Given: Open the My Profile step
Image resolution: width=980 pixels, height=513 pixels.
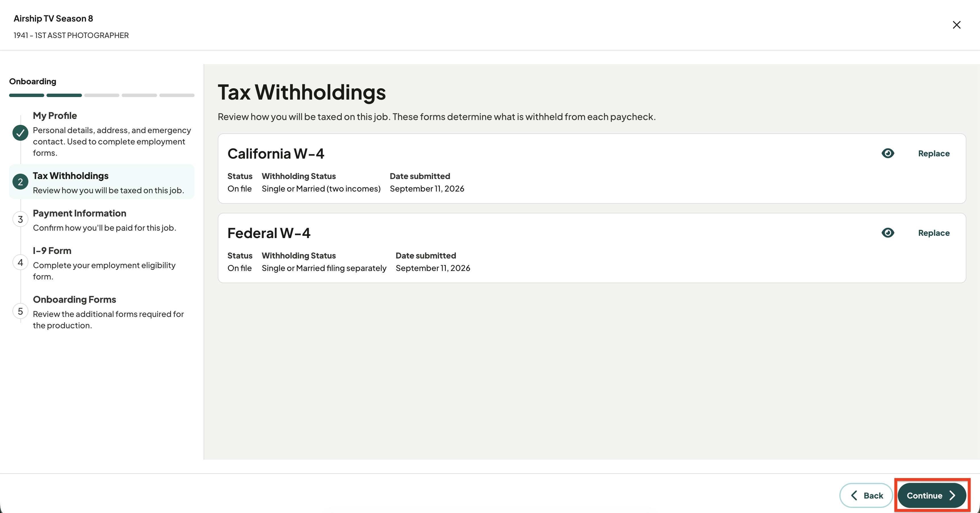Looking at the screenshot, I should 102,134.
